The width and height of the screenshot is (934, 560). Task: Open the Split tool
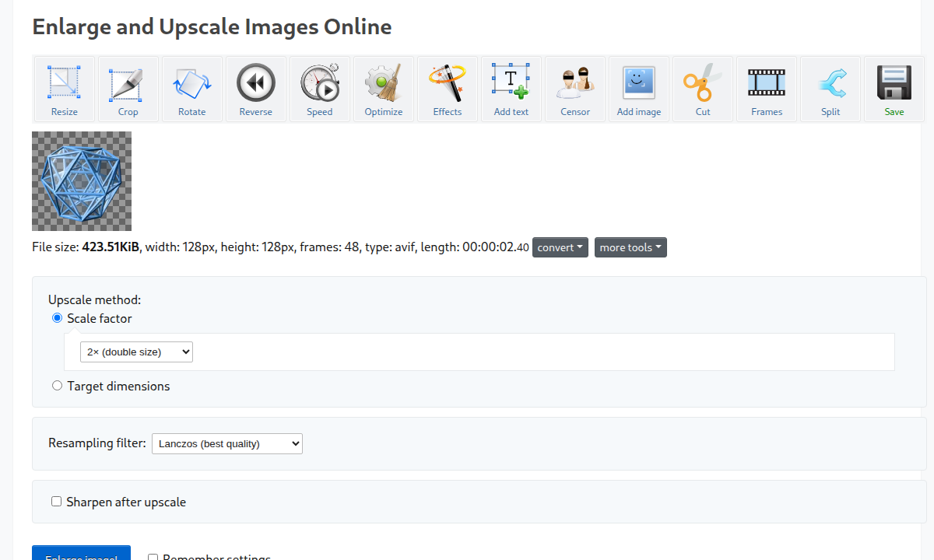830,89
